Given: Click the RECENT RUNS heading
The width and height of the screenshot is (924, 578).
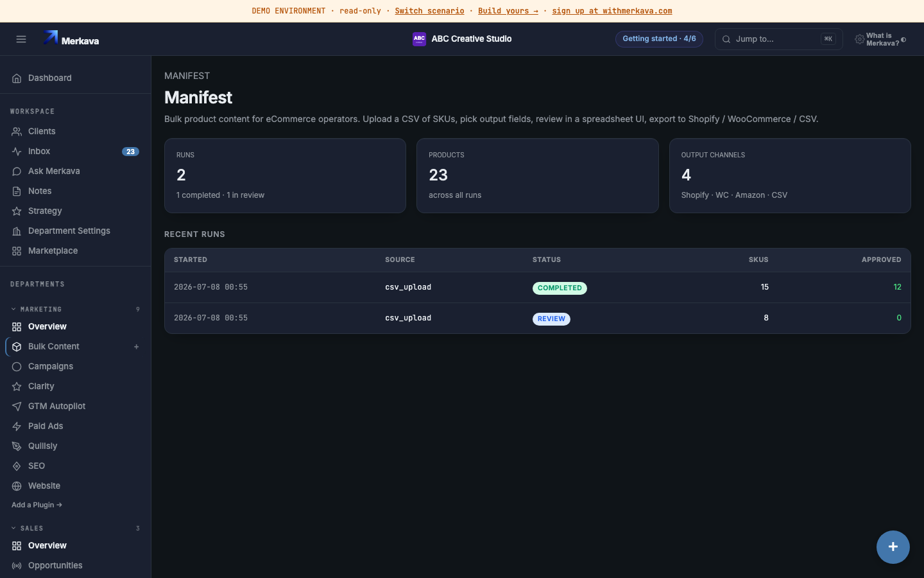Looking at the screenshot, I should [x=194, y=234].
